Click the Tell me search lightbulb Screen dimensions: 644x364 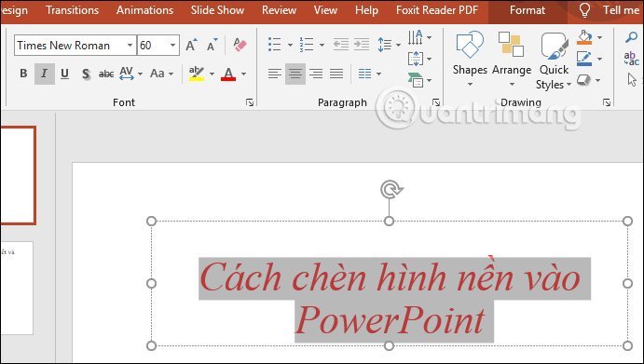tap(584, 10)
